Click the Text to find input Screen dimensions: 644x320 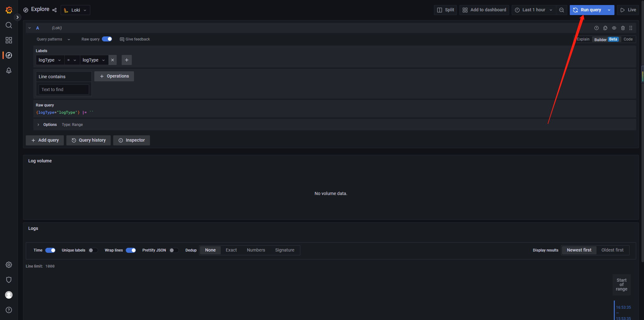[64, 89]
